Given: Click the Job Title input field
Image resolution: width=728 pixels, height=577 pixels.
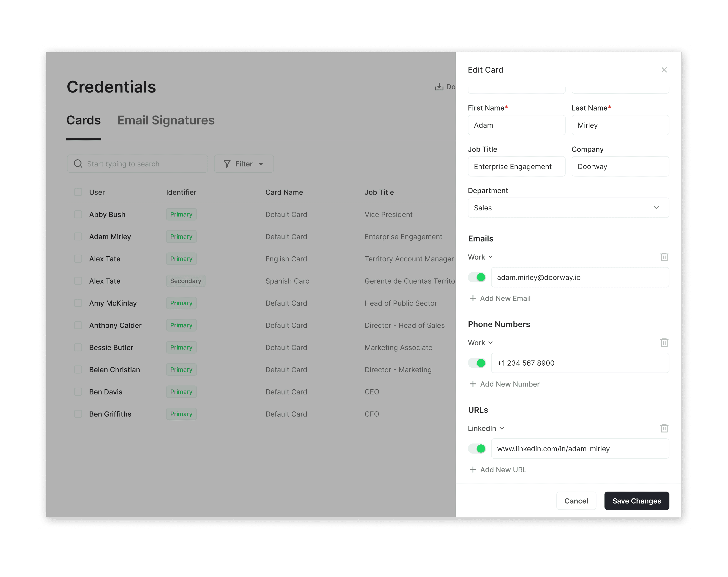Looking at the screenshot, I should click(516, 166).
